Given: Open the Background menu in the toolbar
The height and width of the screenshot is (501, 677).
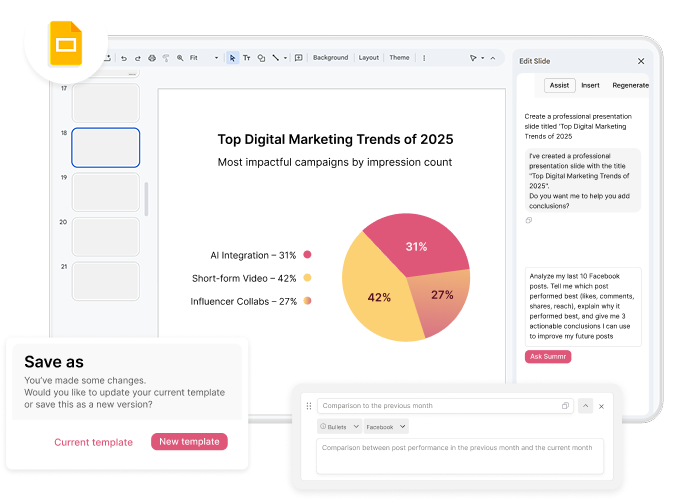Looking at the screenshot, I should point(330,58).
